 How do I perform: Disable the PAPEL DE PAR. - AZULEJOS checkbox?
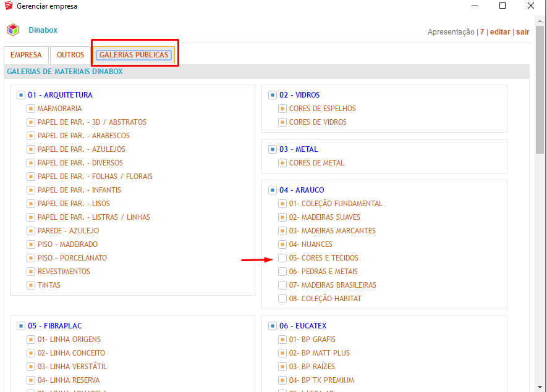click(x=31, y=149)
